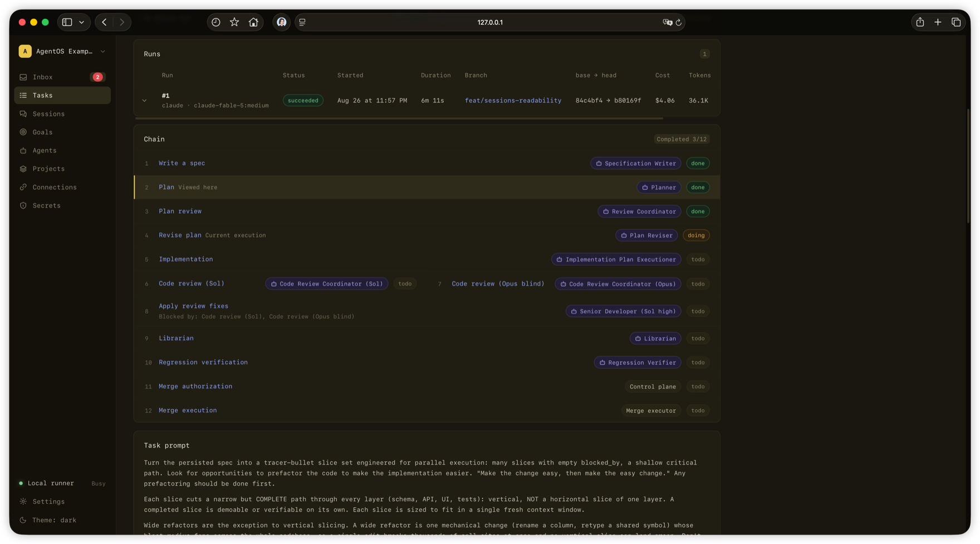
Task: Click the Connections link icon
Action: (23, 187)
